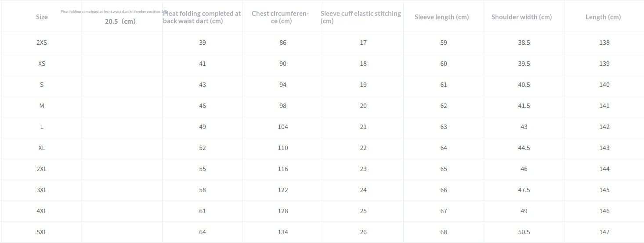The height and width of the screenshot is (243, 644).
Task: Click the Size column header
Action: click(x=42, y=17)
